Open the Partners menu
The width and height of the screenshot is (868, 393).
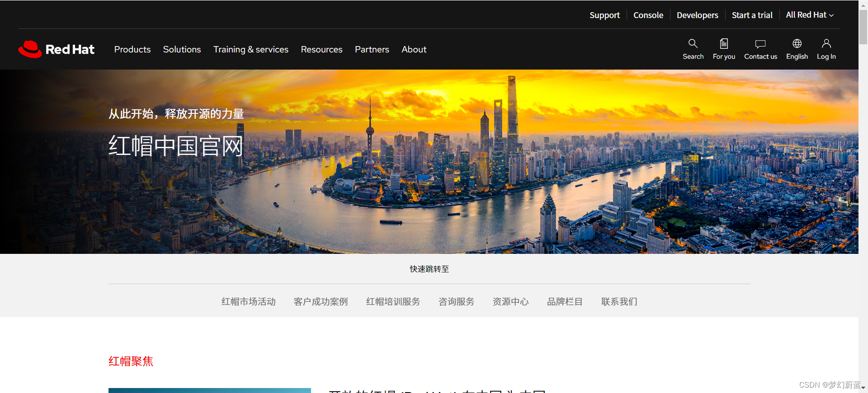pos(372,49)
